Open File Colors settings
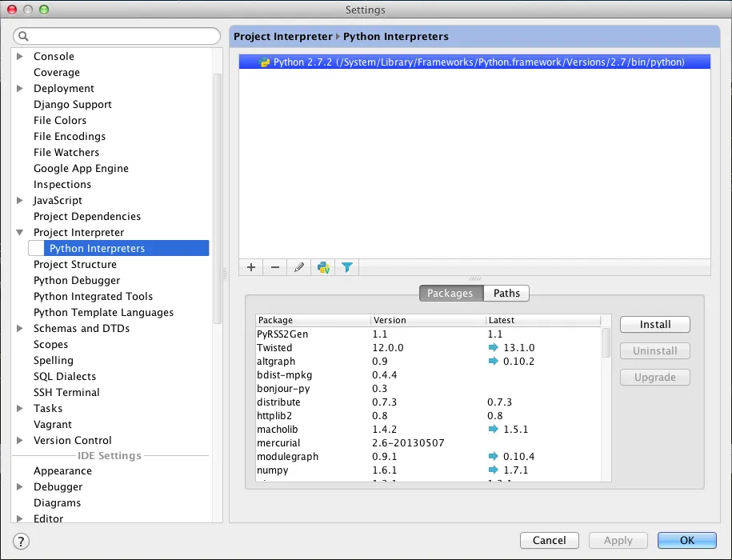The height and width of the screenshot is (560, 732). pyautogui.click(x=60, y=120)
